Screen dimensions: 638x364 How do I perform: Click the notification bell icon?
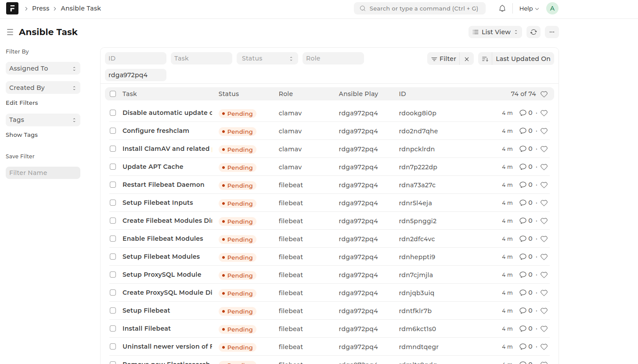[502, 8]
